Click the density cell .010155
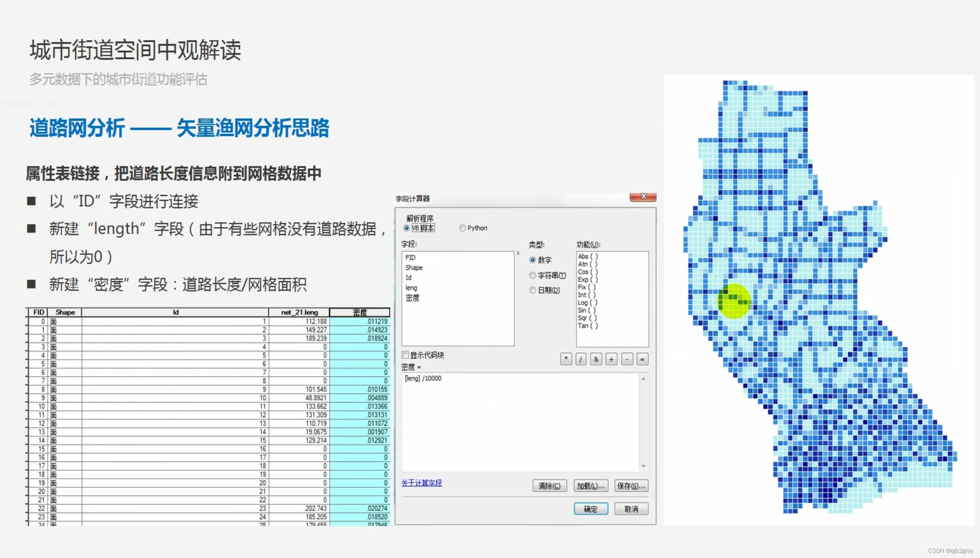Screen dimensions: 980x558 tap(360, 389)
